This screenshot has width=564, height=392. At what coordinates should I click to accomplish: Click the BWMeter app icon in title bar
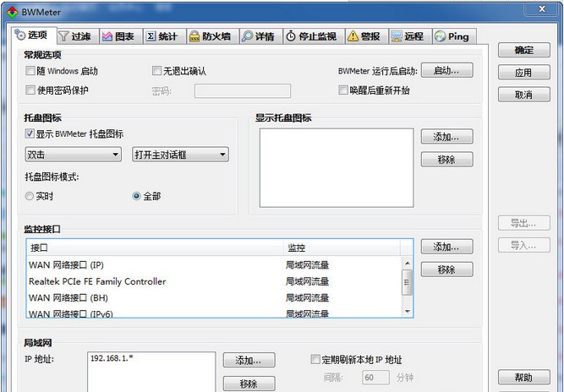point(12,12)
